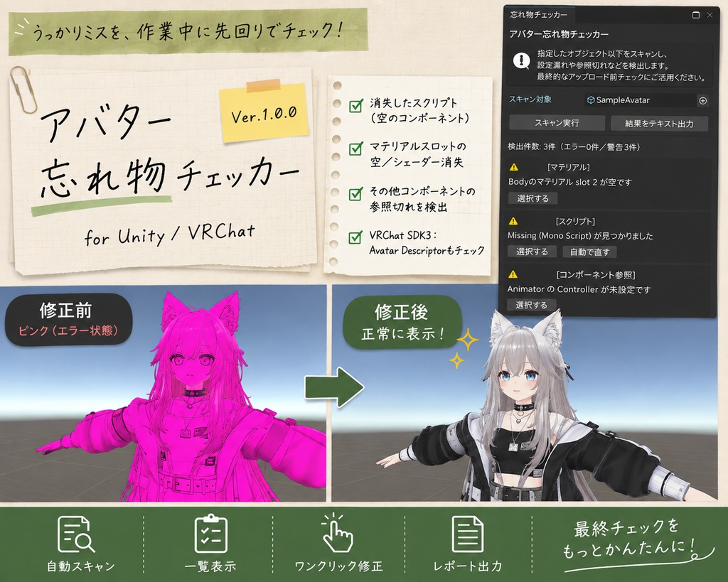The width and height of the screenshot is (728, 582).
Task: Click the warning icon beside [コンポーネント参照]
Action: click(x=513, y=275)
